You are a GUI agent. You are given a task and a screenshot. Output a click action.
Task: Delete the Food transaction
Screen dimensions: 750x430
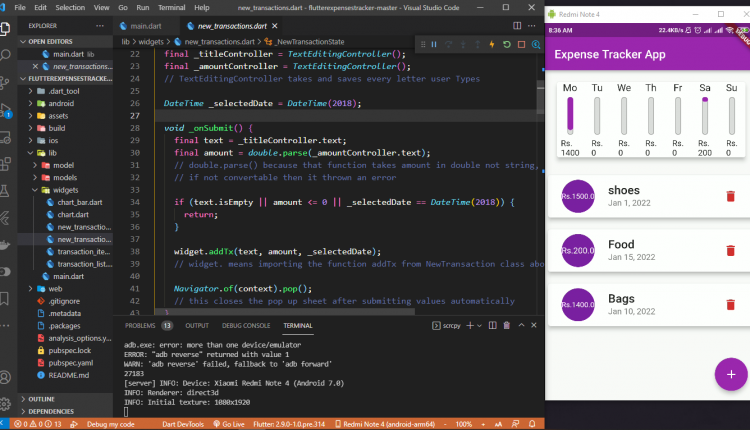click(x=730, y=251)
